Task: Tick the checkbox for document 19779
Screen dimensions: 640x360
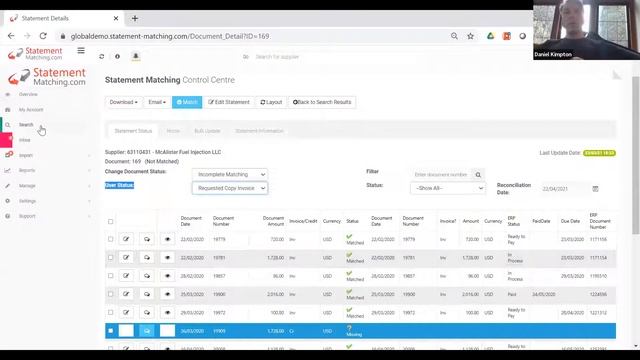Action: 111,239
